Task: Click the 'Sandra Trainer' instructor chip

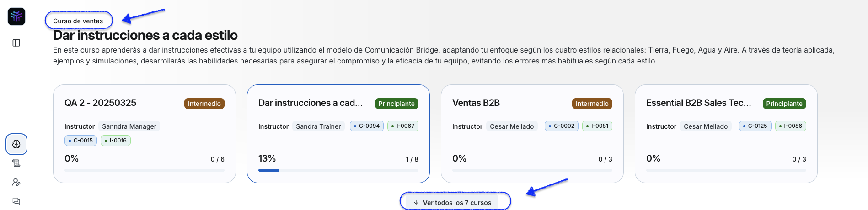Action: click(318, 126)
